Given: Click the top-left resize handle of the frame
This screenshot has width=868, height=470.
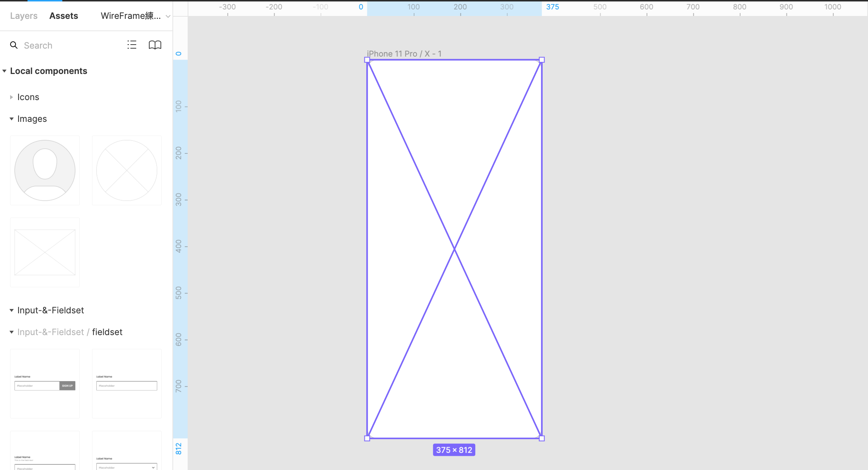Looking at the screenshot, I should [367, 60].
